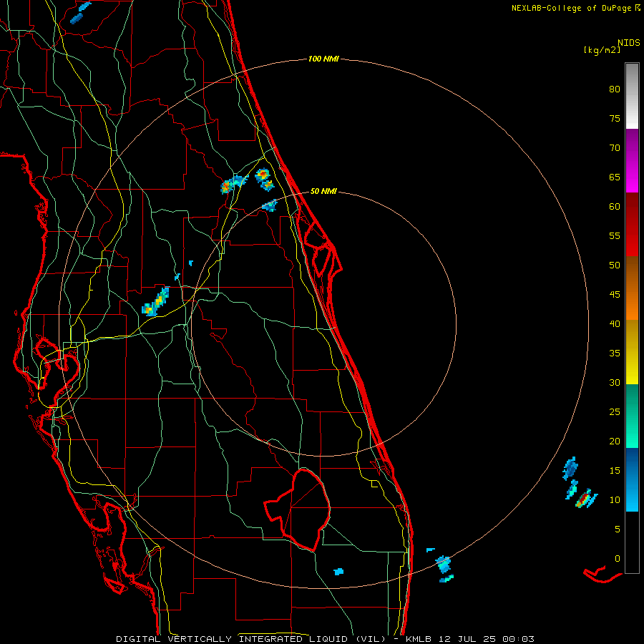Select the 70 value on the VIL scale
The width and height of the screenshot is (644, 644).
coord(615,148)
